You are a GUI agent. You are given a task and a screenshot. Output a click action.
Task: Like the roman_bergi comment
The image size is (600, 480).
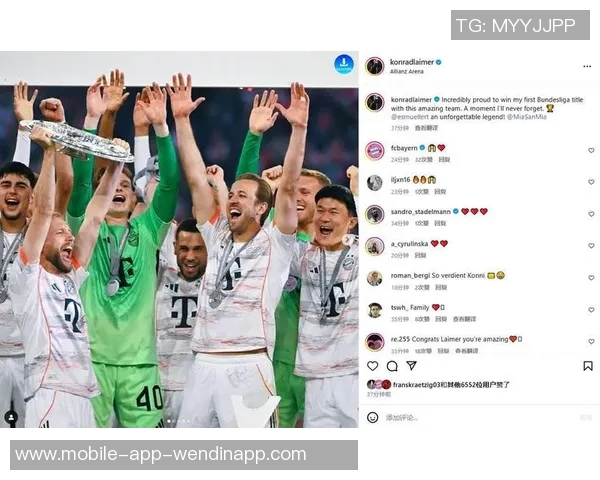coord(591,278)
